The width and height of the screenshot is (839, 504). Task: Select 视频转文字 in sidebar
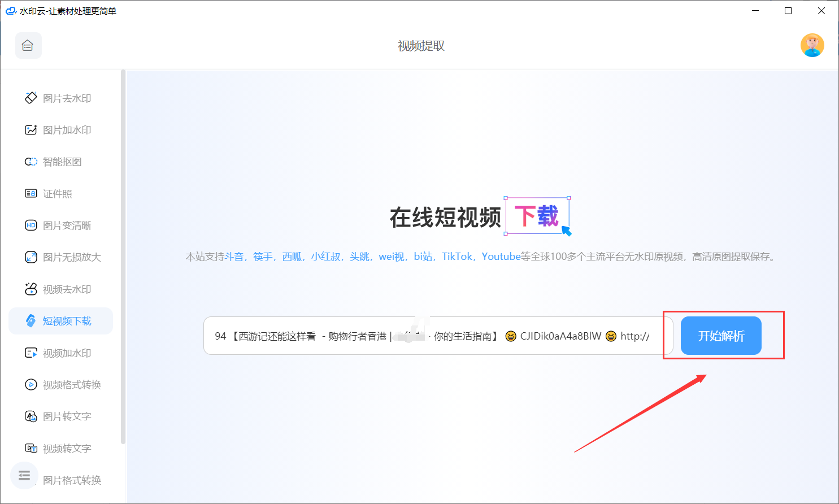click(x=60, y=449)
